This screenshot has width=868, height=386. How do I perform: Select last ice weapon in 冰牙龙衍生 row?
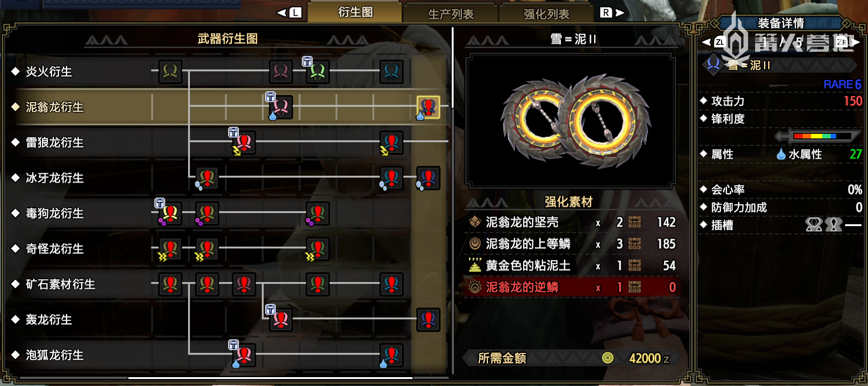[x=428, y=178]
